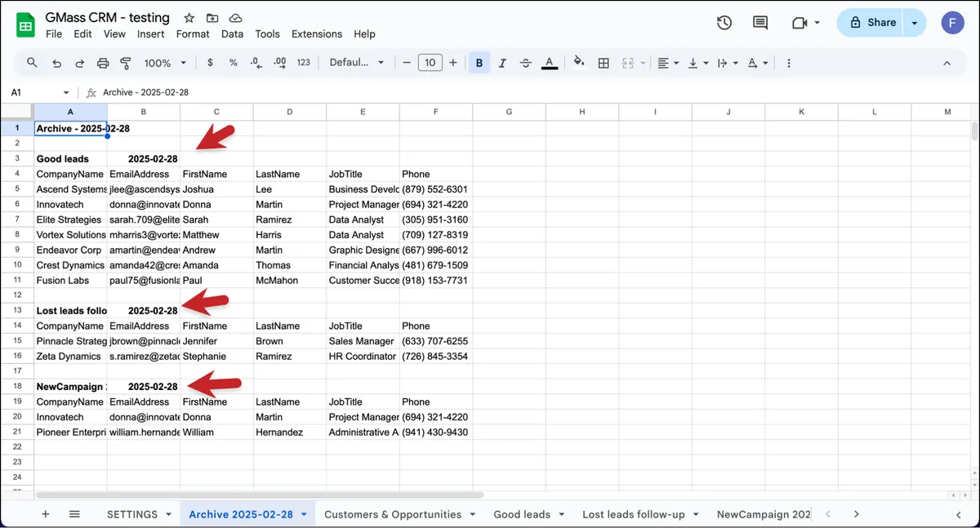Viewport: 980px width, 528px height.
Task: Redo the last action
Action: [80, 63]
